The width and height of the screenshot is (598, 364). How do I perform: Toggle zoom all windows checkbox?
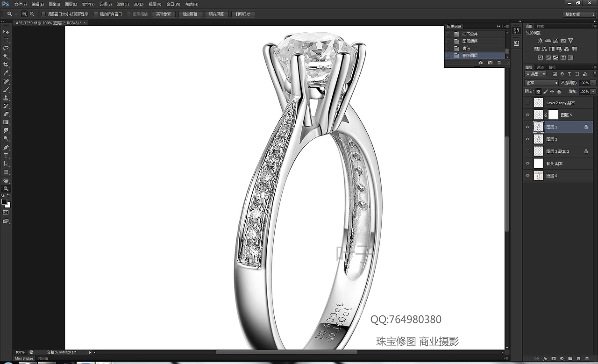tap(96, 14)
